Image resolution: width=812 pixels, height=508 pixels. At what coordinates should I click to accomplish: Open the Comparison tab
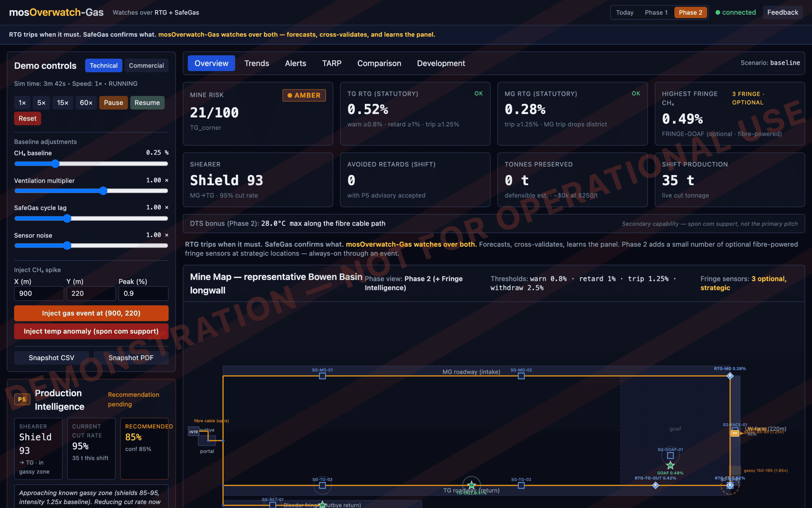coord(379,63)
